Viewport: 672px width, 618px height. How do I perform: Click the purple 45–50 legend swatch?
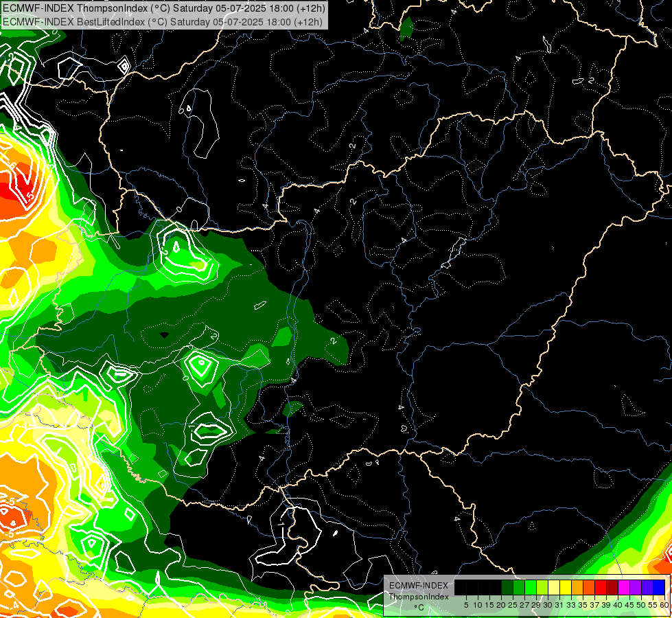[636, 587]
